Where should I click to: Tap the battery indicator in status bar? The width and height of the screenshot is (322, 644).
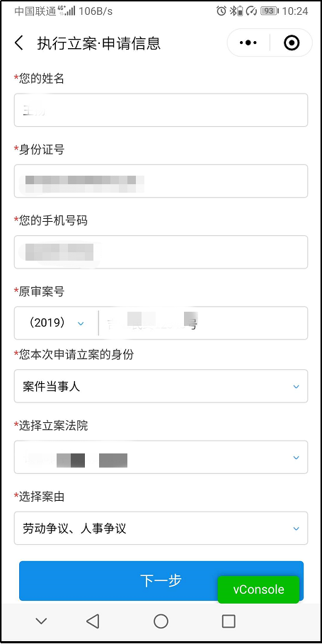point(269,11)
